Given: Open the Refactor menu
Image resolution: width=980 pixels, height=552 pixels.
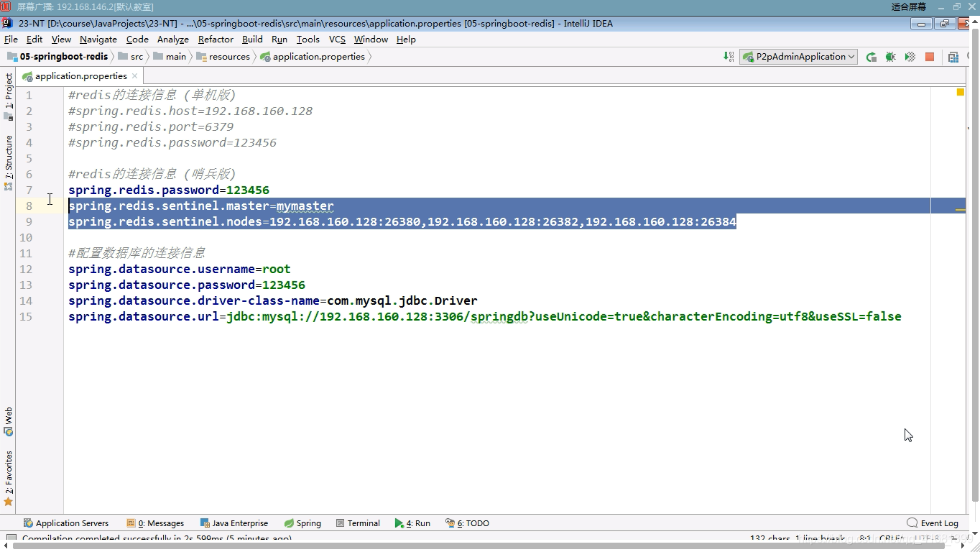Looking at the screenshot, I should [x=216, y=40].
